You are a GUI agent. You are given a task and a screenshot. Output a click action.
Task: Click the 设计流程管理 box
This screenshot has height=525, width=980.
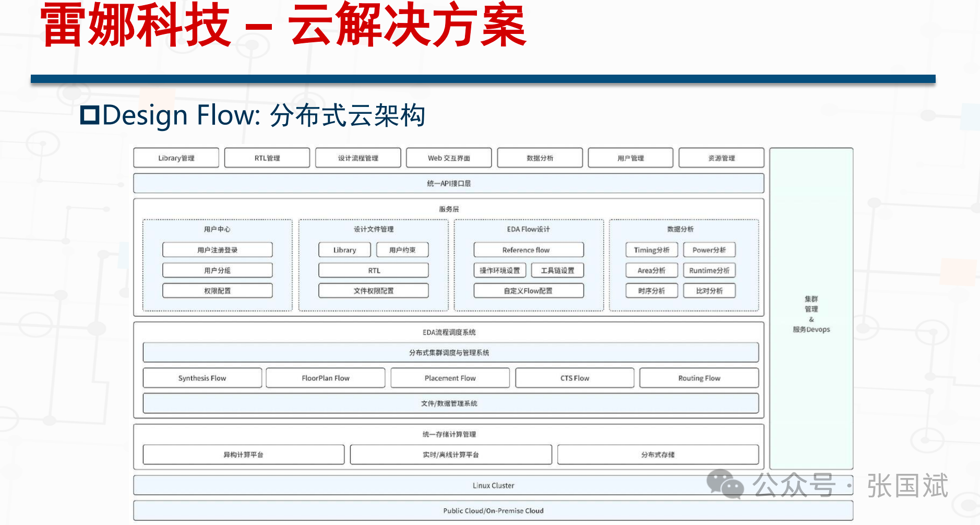point(358,158)
